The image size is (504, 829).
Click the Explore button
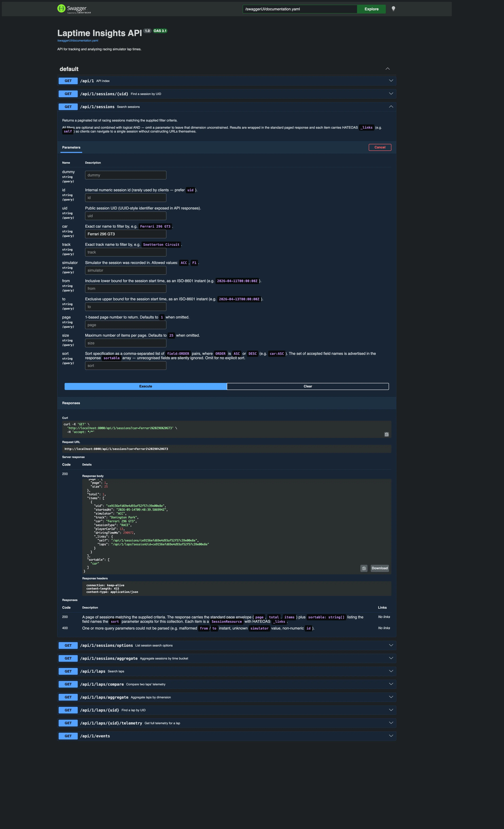pos(372,9)
